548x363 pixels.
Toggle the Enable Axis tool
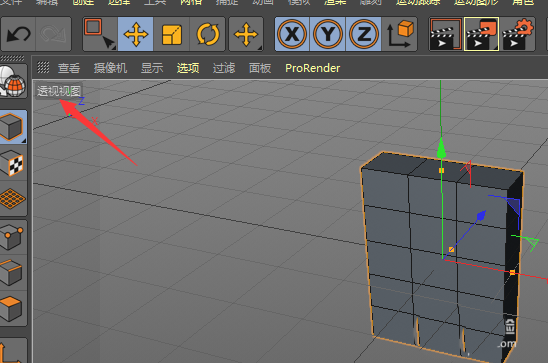(12, 351)
